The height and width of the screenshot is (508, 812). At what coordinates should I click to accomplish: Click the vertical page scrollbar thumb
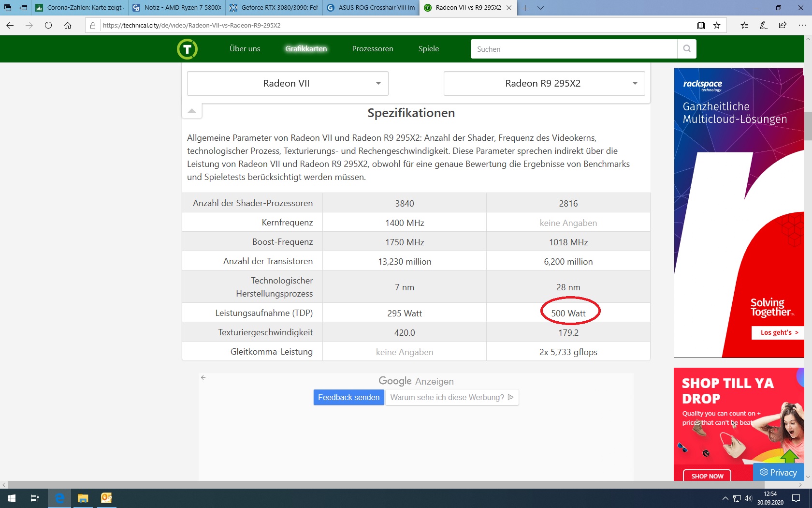coord(808,126)
